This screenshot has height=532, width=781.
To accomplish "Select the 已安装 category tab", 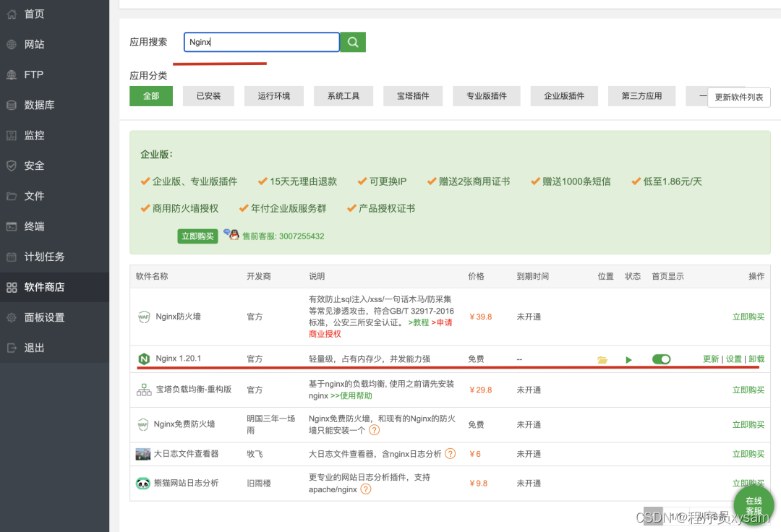I will (208, 96).
